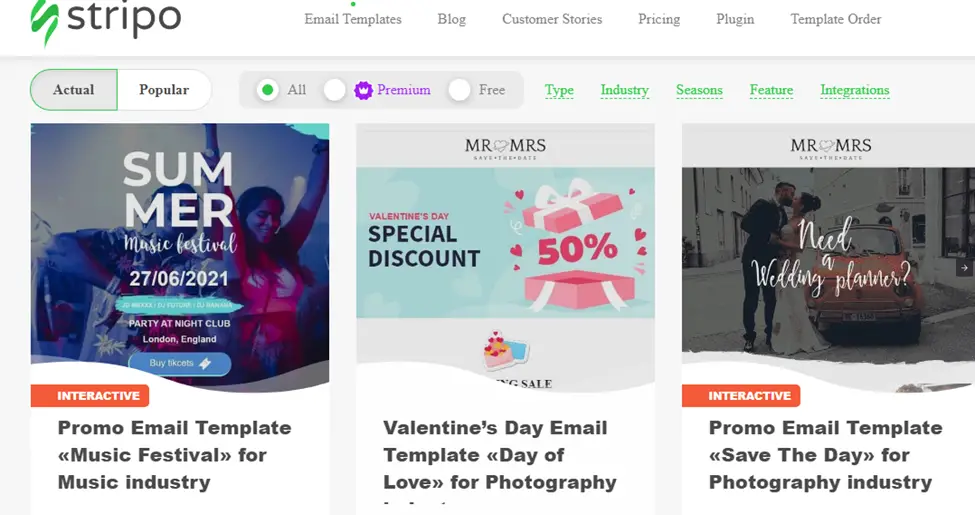Click the small arrow on right edge
Viewport: 975px width, 515px height.
click(964, 268)
